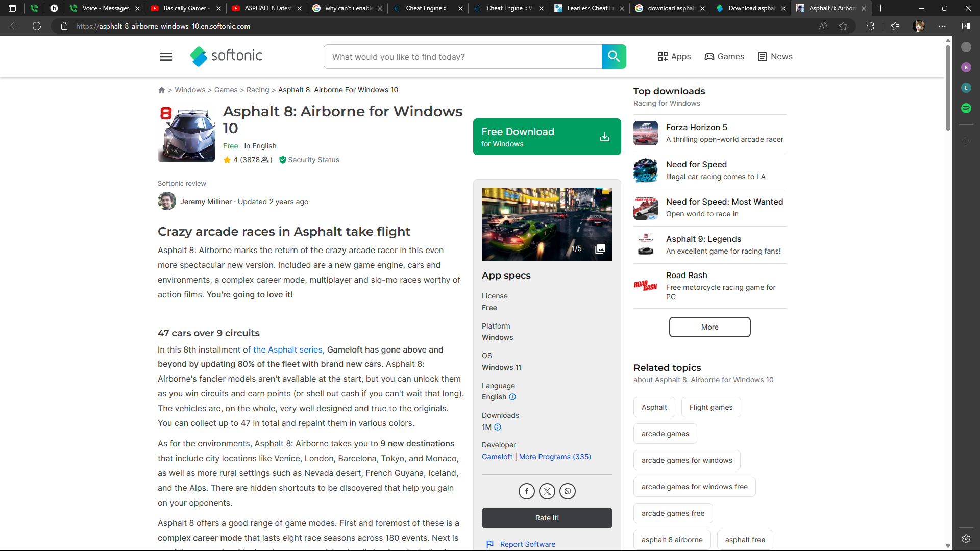Open the Spotify sidebar icon
Image resolution: width=980 pixels, height=551 pixels.
pos(966,108)
